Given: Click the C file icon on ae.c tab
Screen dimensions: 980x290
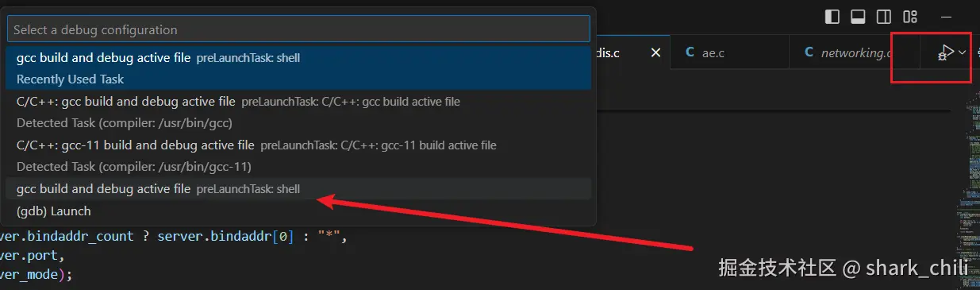Looking at the screenshot, I should [690, 52].
